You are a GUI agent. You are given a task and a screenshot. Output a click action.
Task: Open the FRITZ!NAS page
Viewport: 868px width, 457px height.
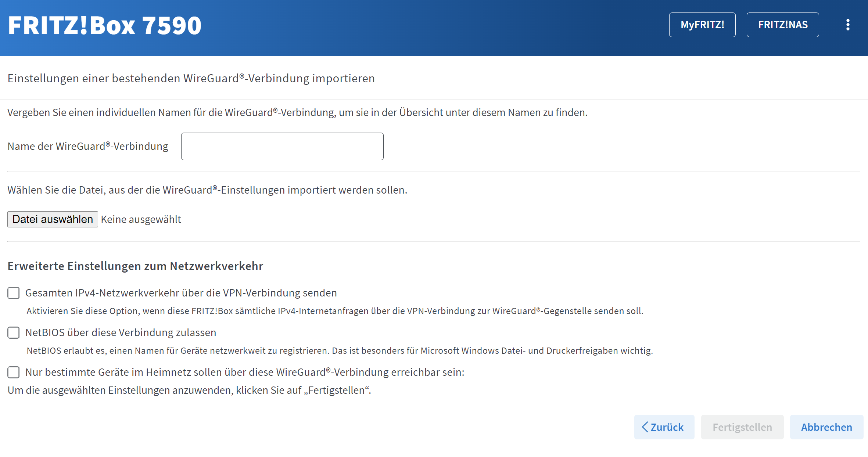[782, 25]
